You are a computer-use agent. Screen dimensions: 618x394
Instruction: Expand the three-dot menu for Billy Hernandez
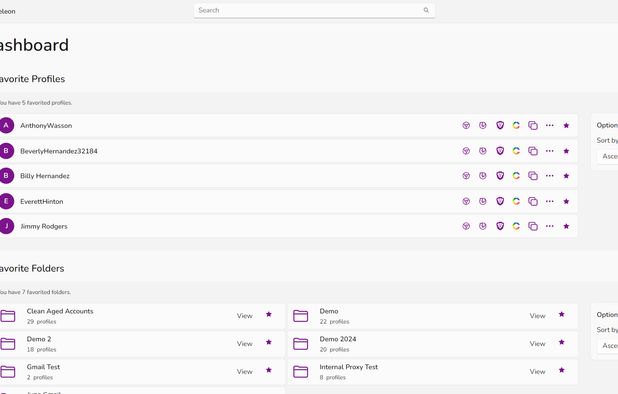pos(549,176)
